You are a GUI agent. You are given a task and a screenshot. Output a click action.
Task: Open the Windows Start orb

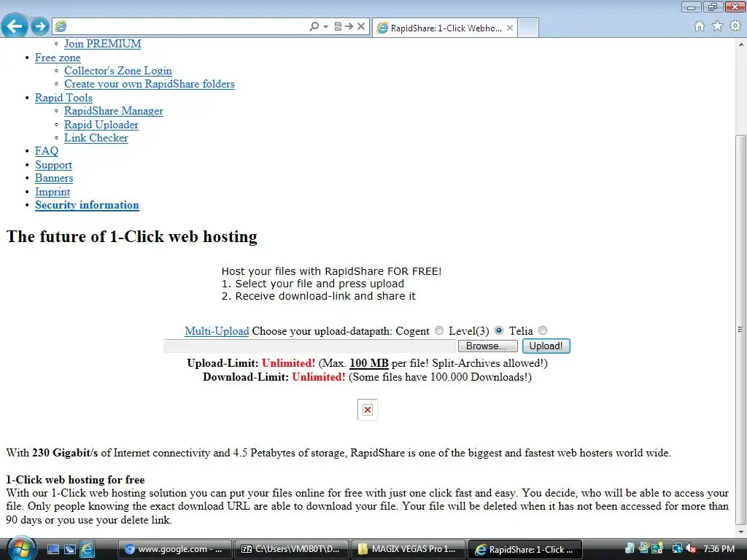(21, 548)
